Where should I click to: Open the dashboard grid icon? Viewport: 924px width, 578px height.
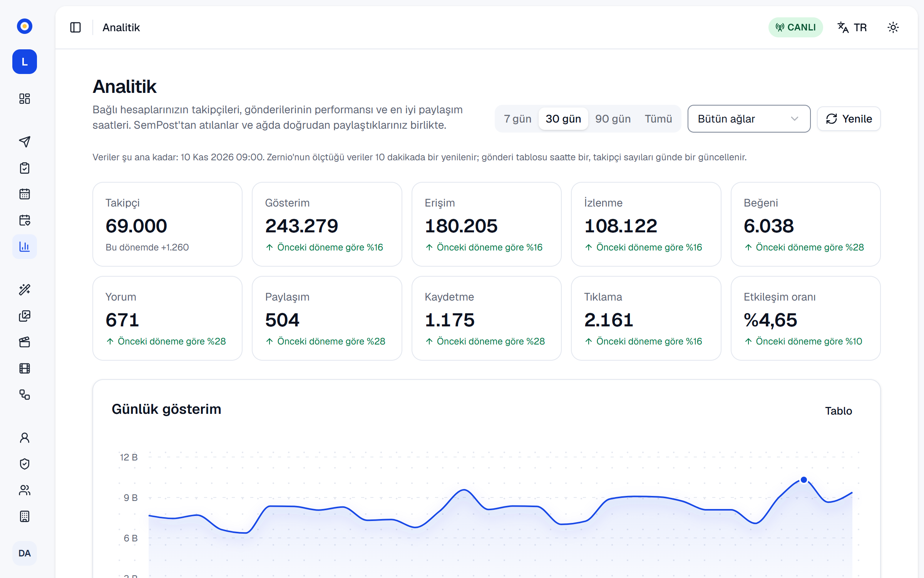coord(25,99)
